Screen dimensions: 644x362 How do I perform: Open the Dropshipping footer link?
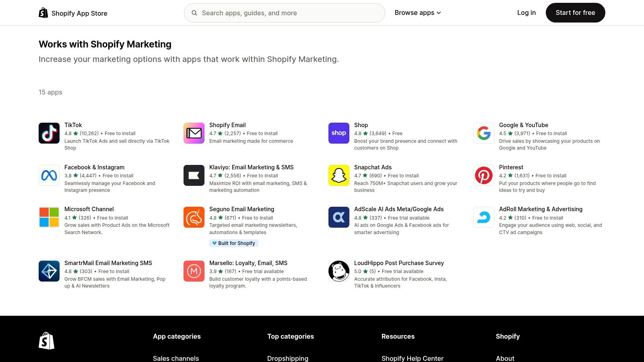[x=288, y=358]
